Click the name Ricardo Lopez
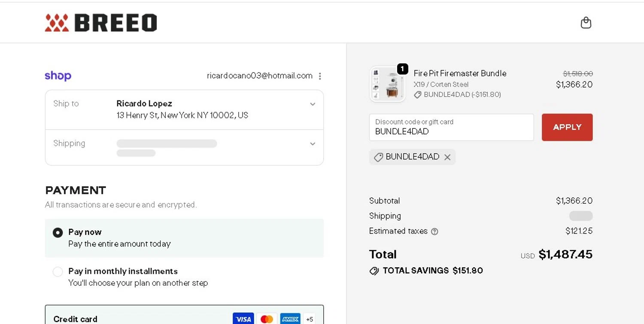This screenshot has width=644, height=324. pyautogui.click(x=144, y=103)
